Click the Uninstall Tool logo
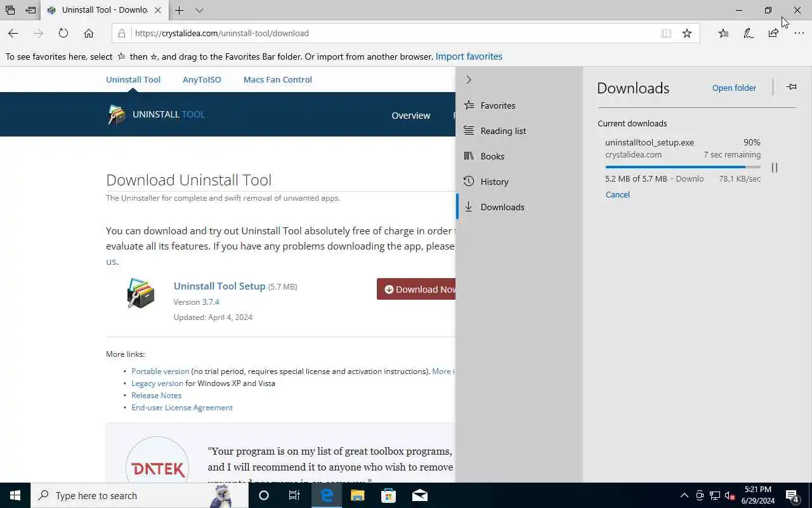Screen dimensions: 812x508 click(156, 114)
